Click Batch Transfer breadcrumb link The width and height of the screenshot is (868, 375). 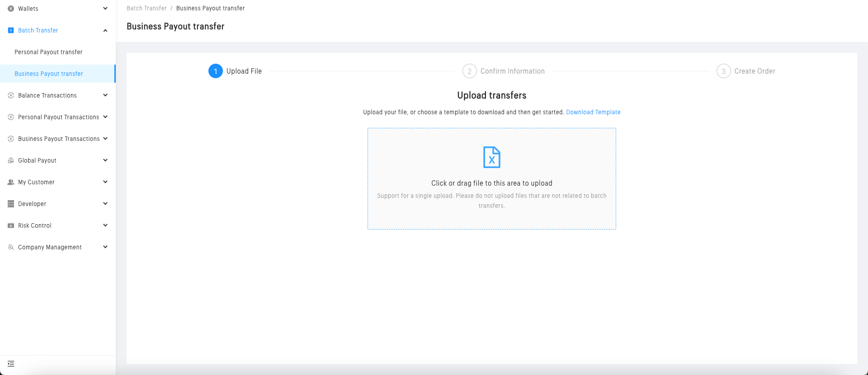click(146, 8)
